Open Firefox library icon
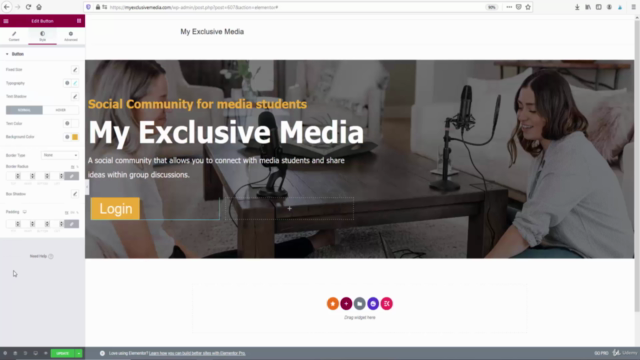 coord(588,7)
